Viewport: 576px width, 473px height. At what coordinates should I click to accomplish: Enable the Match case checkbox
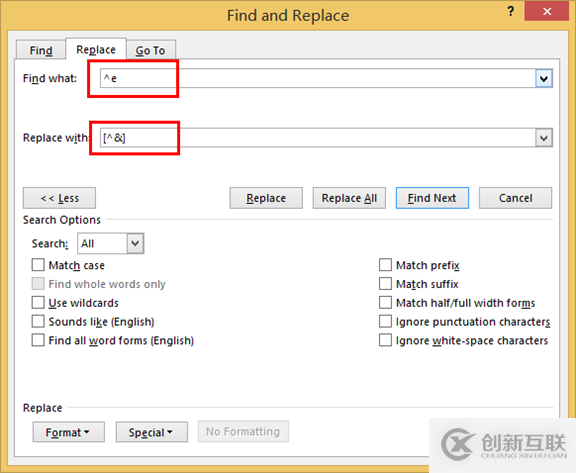(x=38, y=265)
